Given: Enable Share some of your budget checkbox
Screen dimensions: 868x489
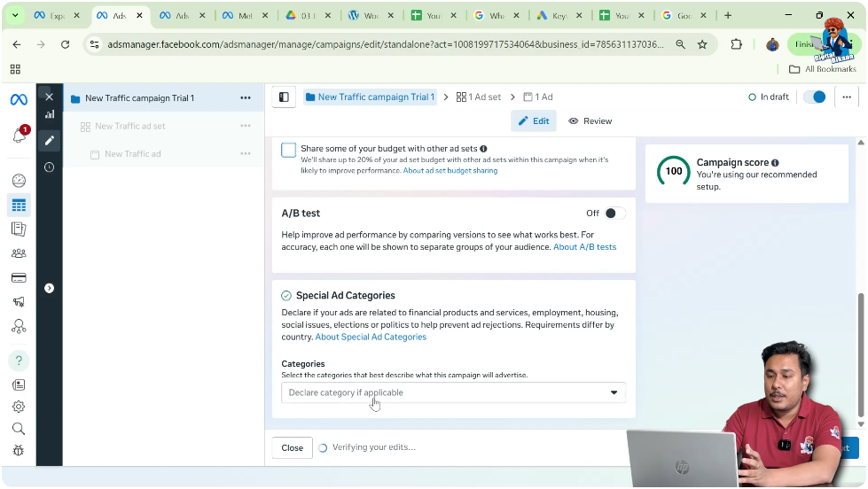Looking at the screenshot, I should pos(288,150).
